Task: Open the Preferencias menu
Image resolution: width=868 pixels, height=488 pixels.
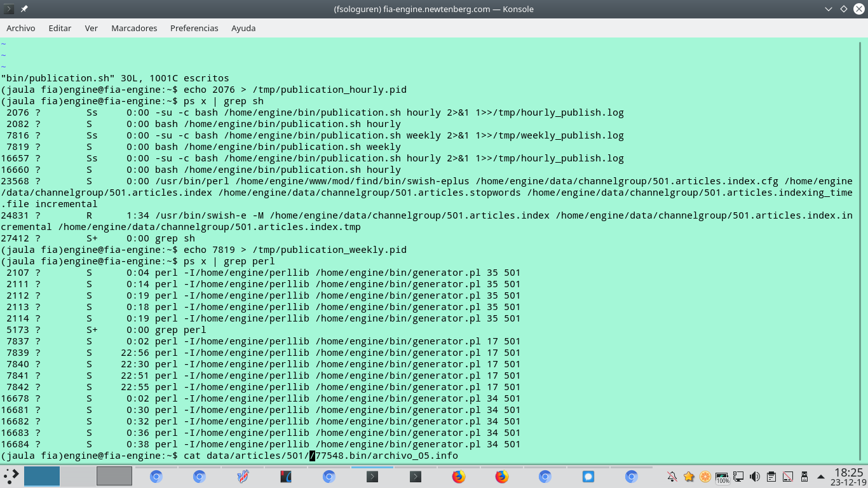Action: 194,28
